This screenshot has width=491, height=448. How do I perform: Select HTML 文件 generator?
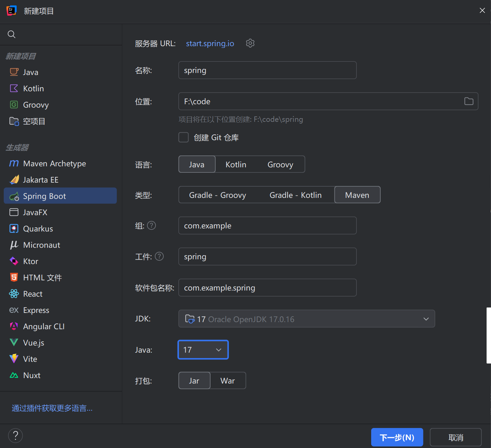pyautogui.click(x=60, y=277)
